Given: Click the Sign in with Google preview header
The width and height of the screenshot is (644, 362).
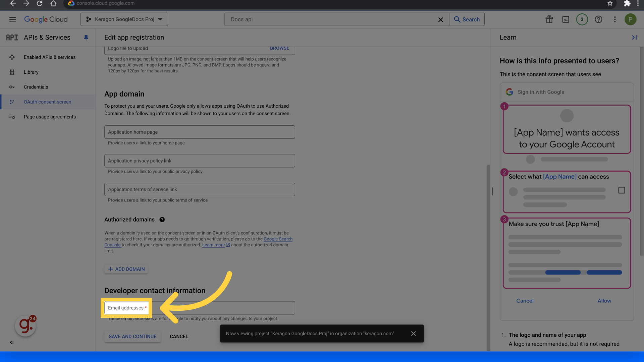Looking at the screenshot, I should 567,92.
